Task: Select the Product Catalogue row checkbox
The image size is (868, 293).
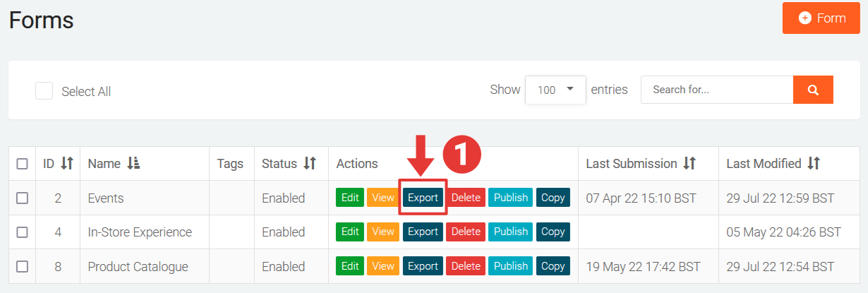Action: click(x=22, y=266)
